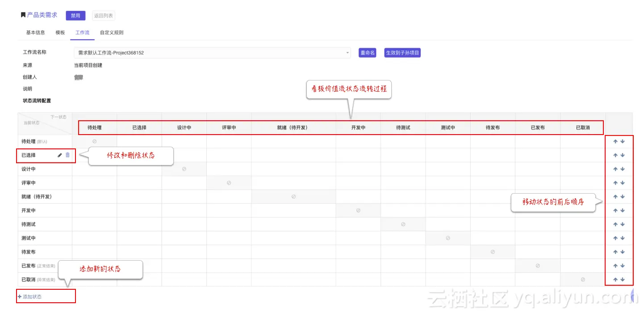644x313 pixels.
Task: Move 就绪（待开发）row up
Action: [615, 197]
